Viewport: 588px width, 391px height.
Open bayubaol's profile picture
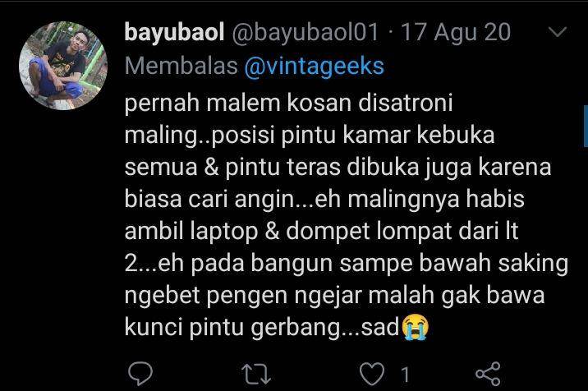(63, 66)
